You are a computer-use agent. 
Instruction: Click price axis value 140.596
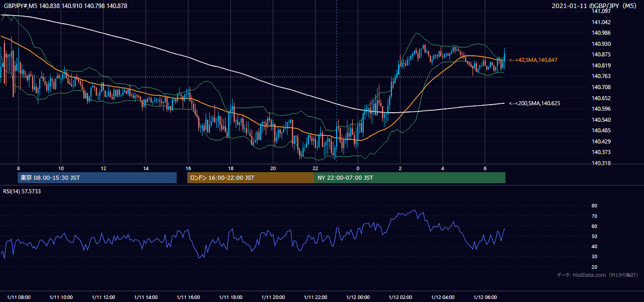[x=601, y=109]
